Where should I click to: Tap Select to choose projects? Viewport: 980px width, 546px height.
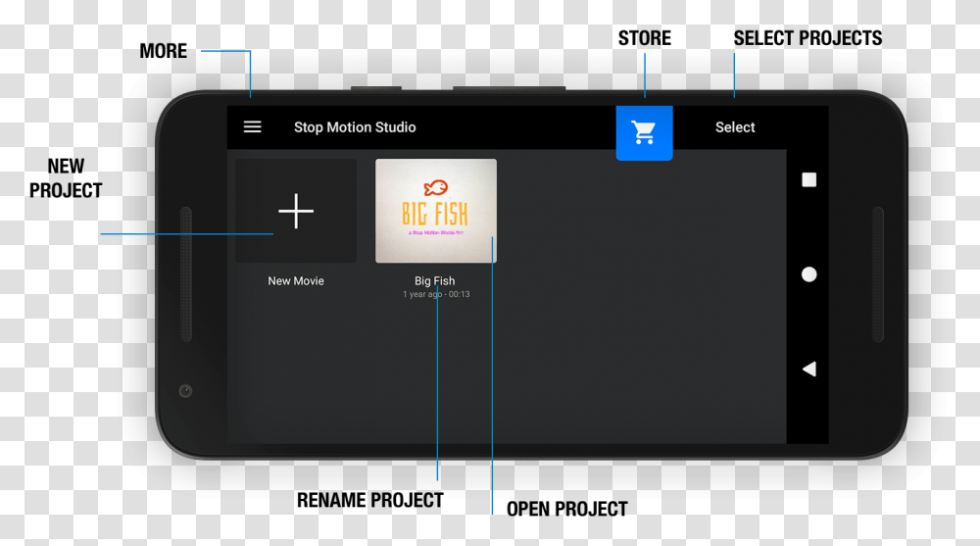coord(735,127)
